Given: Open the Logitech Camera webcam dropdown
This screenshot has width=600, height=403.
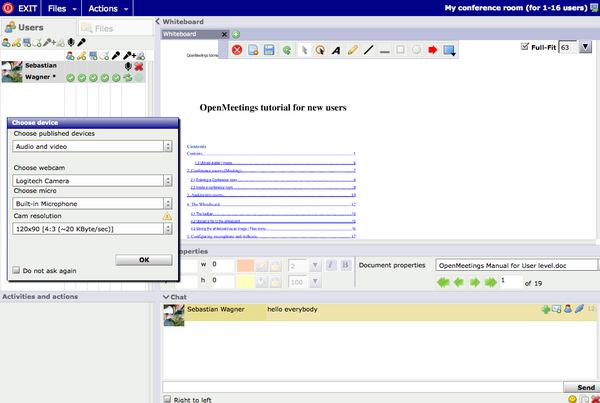Looking at the screenshot, I should point(92,180).
